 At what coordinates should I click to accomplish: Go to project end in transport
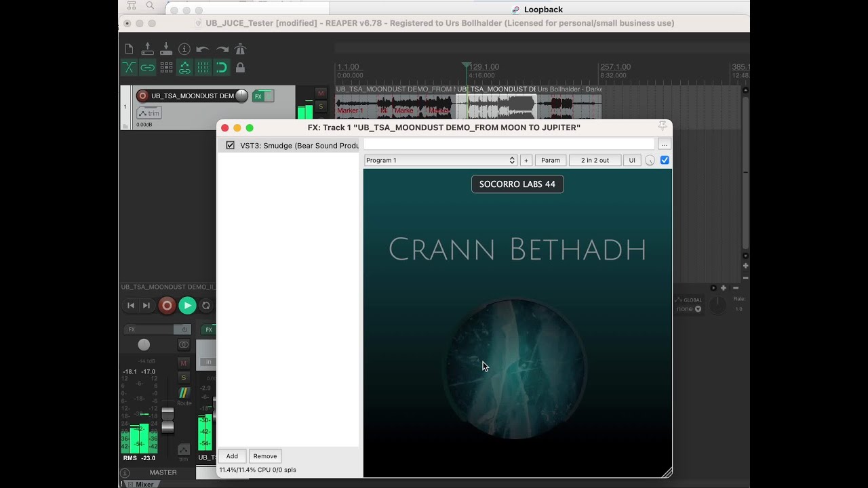tap(146, 306)
